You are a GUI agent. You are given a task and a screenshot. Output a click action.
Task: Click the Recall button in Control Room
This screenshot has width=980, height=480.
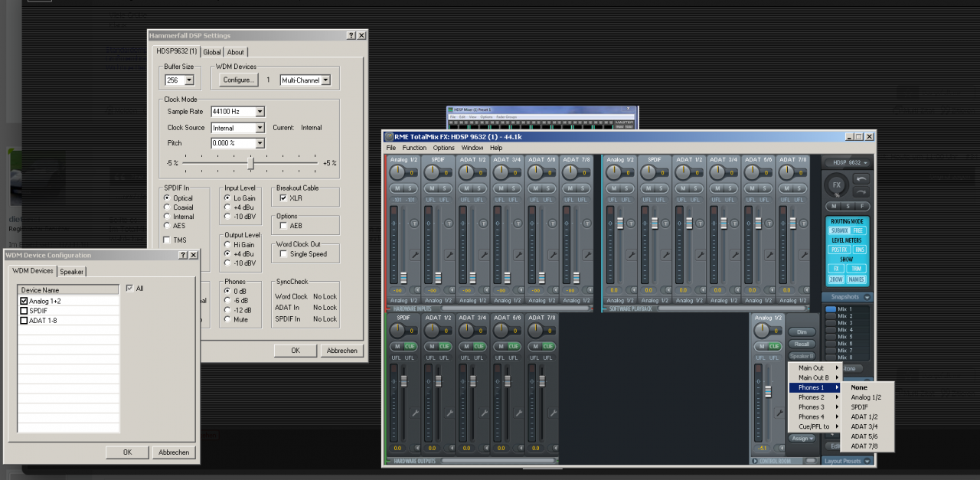pyautogui.click(x=802, y=344)
